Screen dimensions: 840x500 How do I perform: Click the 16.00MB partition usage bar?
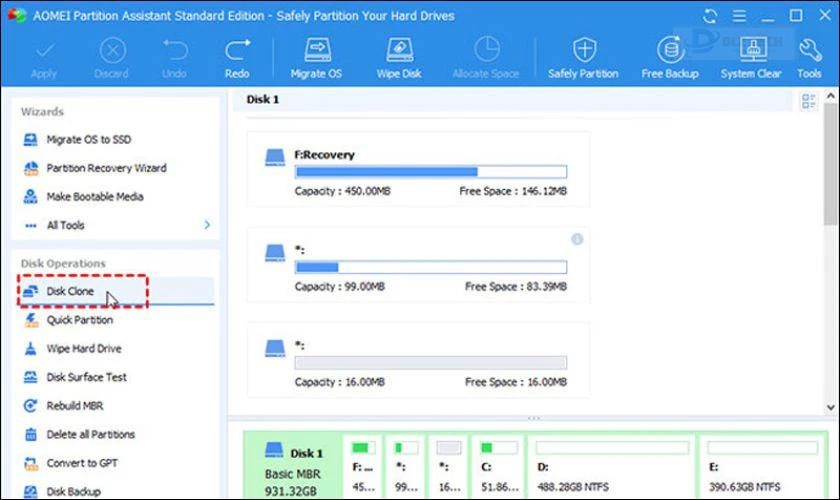point(431,363)
